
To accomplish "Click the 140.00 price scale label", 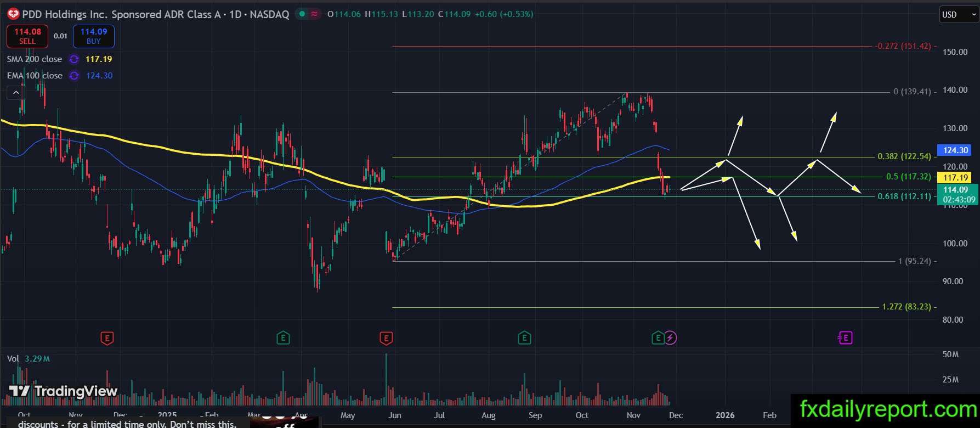I will point(955,90).
